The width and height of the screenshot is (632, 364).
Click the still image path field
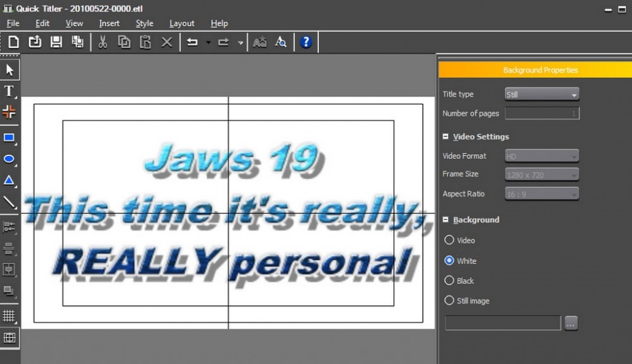pyautogui.click(x=503, y=323)
